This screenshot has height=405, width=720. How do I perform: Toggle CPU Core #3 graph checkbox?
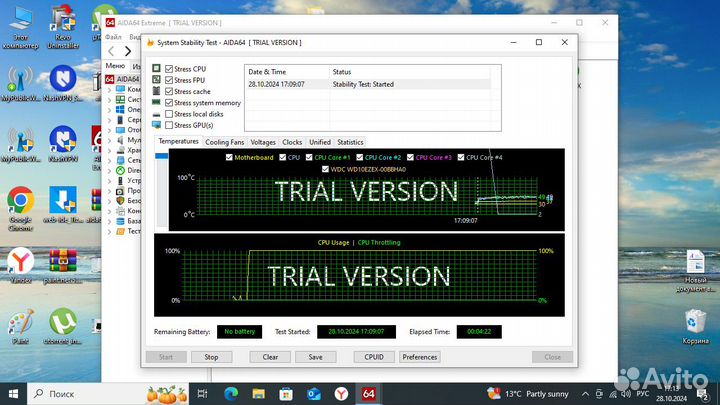(x=410, y=157)
